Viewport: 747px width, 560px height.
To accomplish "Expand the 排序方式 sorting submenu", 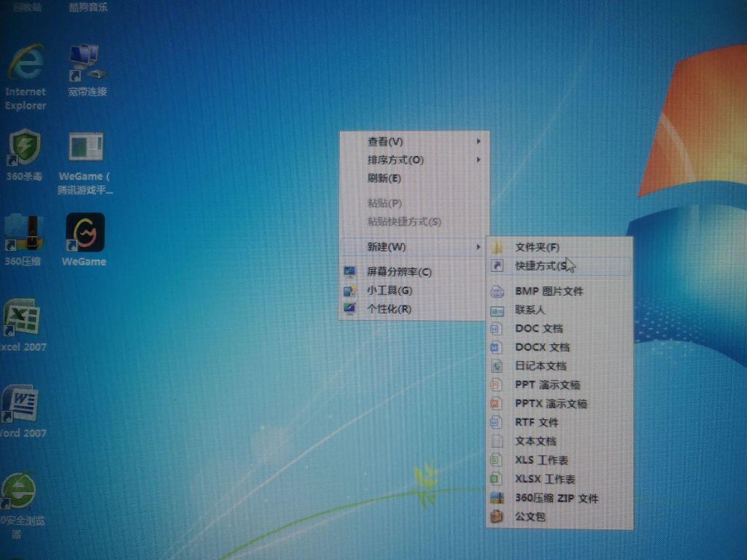I will (390, 160).
